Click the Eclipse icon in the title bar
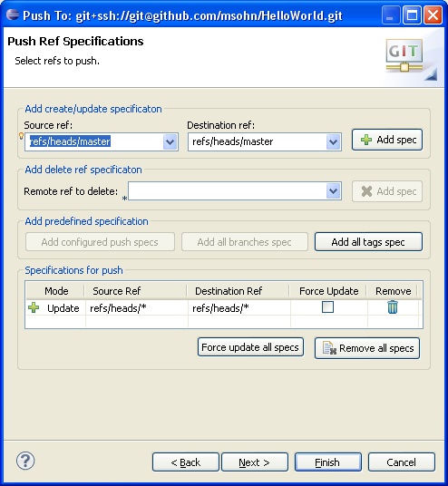448x486 pixels. pos(13,15)
